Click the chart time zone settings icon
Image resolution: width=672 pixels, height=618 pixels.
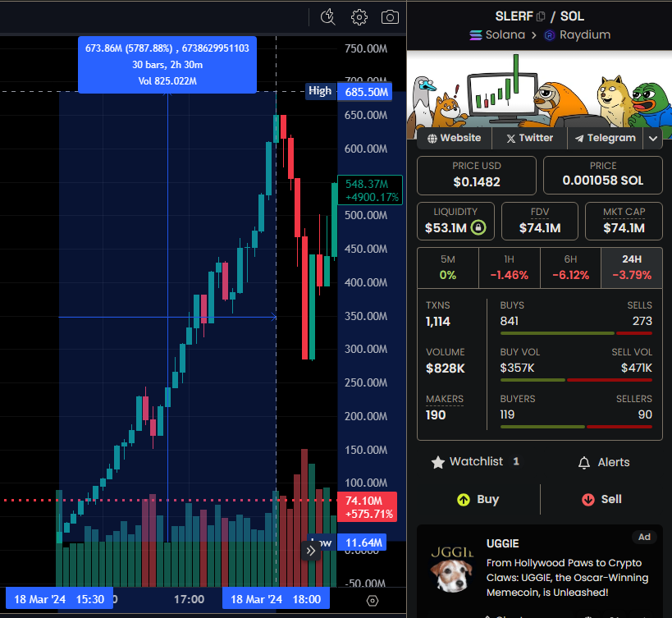(373, 601)
